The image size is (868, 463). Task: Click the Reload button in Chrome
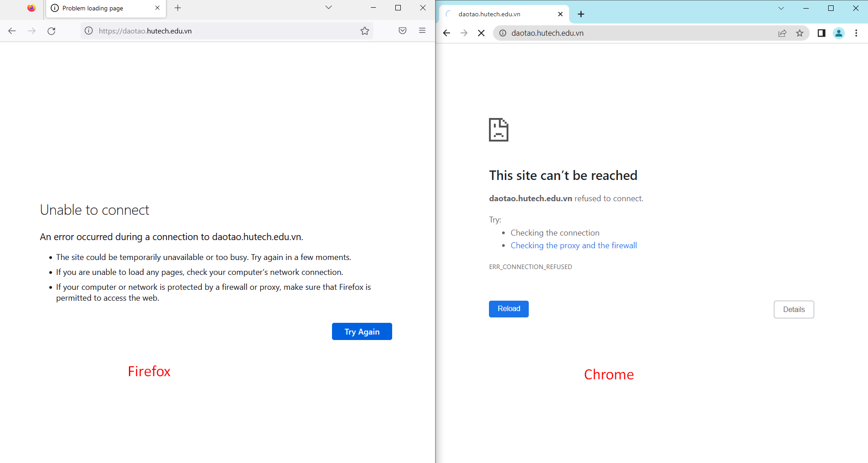pos(508,309)
